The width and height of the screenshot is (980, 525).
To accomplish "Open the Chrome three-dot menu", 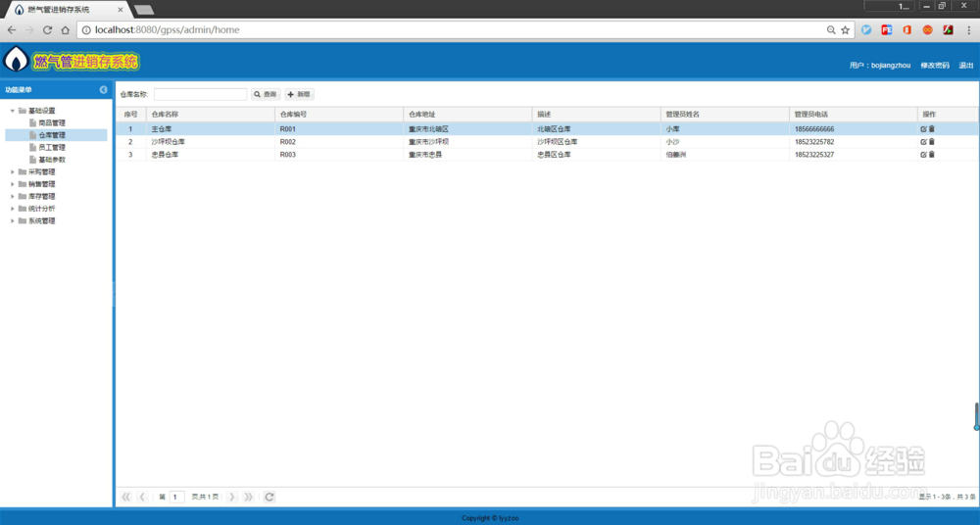I will pyautogui.click(x=969, y=30).
